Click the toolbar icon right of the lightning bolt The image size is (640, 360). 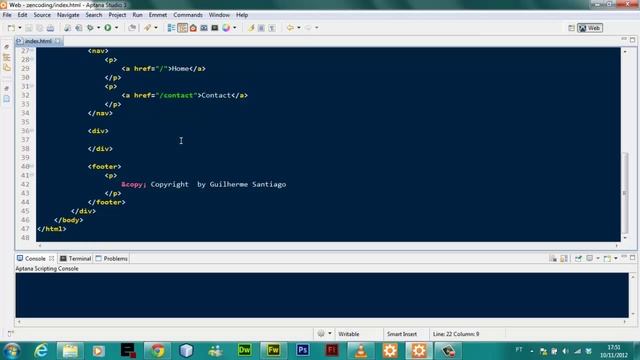261,28
